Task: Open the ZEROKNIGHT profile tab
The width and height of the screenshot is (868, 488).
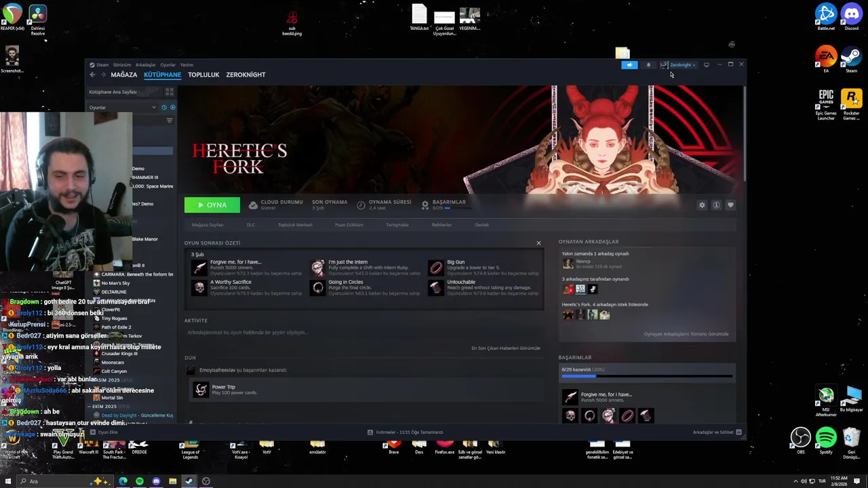Action: pos(245,75)
